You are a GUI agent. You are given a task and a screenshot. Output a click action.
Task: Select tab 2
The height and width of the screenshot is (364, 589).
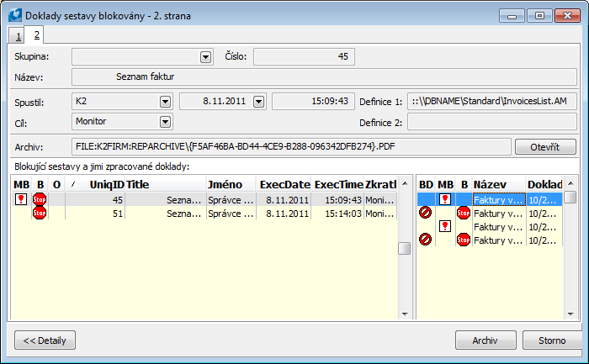pyautogui.click(x=36, y=35)
